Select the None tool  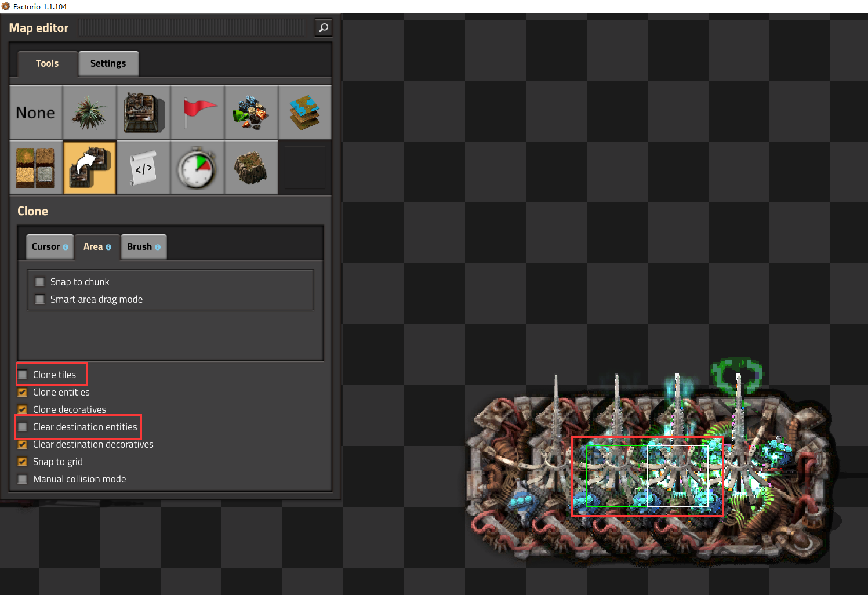click(x=36, y=113)
